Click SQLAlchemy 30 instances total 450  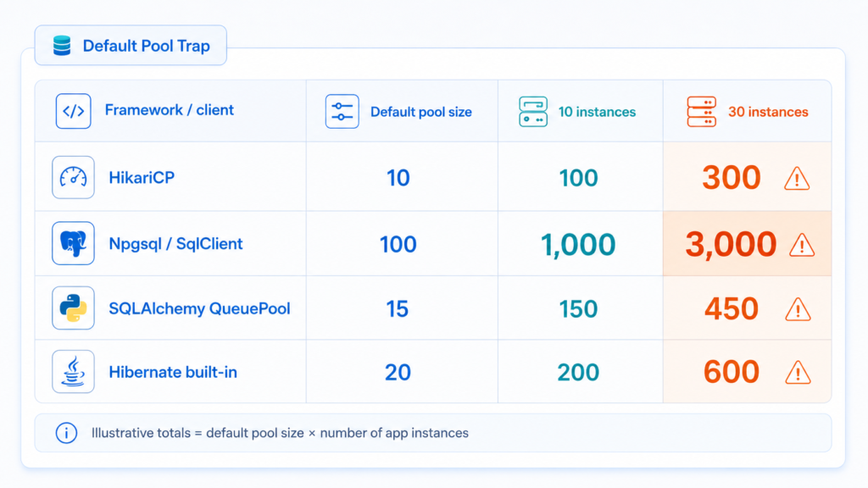click(x=732, y=308)
